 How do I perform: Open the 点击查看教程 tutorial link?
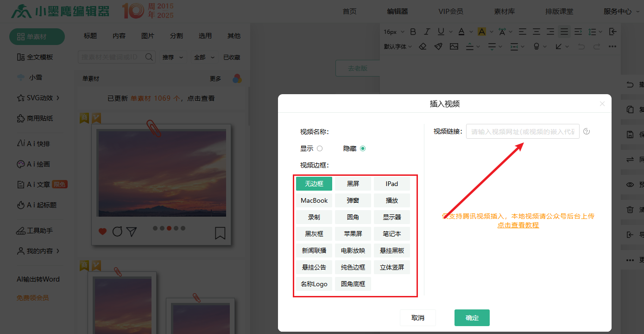point(518,225)
